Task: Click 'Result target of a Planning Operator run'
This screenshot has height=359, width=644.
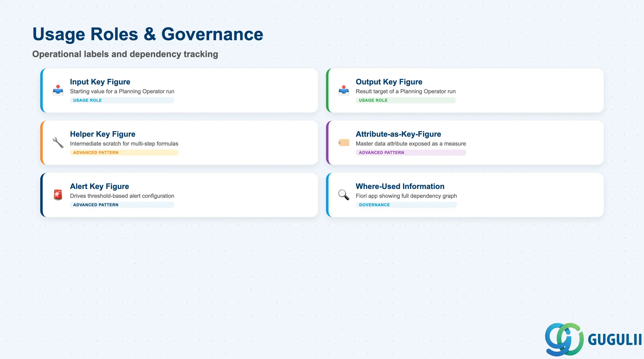Action: pyautogui.click(x=406, y=91)
